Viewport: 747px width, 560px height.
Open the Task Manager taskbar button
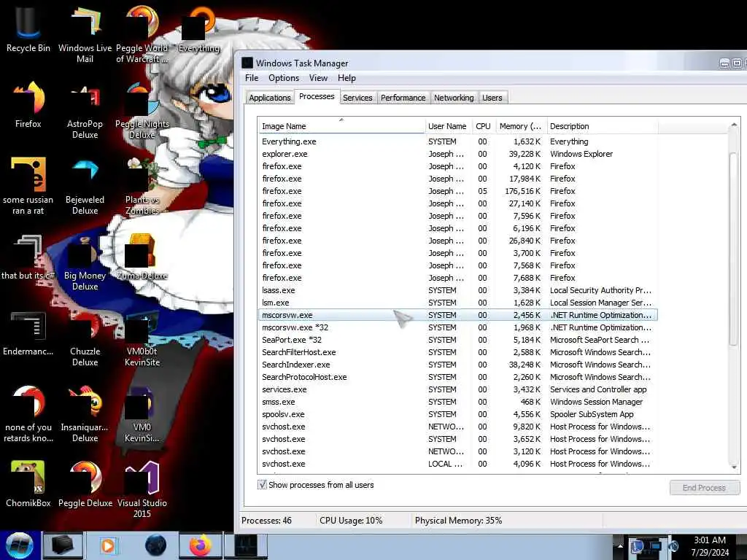pyautogui.click(x=246, y=545)
